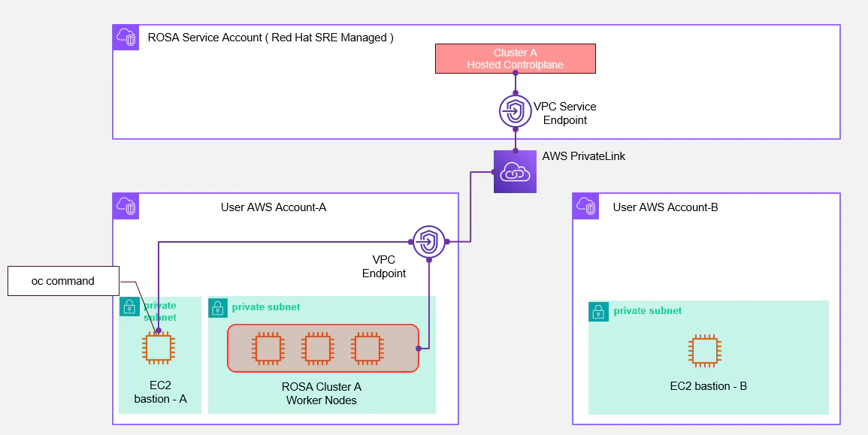Screen dimensions: 868x435
Task: Click the EC2 bastion - B instance icon
Action: point(705,351)
